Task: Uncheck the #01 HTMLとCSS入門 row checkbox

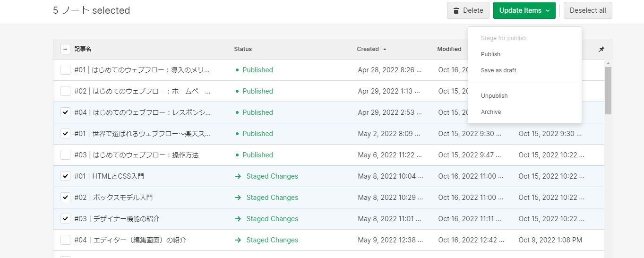Action: [x=66, y=176]
